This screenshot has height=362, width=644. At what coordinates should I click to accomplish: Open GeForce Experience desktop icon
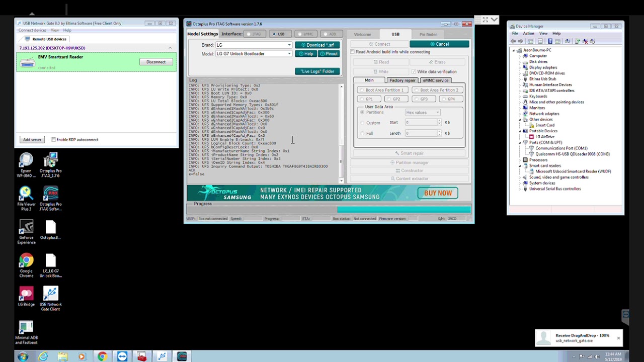point(26,232)
